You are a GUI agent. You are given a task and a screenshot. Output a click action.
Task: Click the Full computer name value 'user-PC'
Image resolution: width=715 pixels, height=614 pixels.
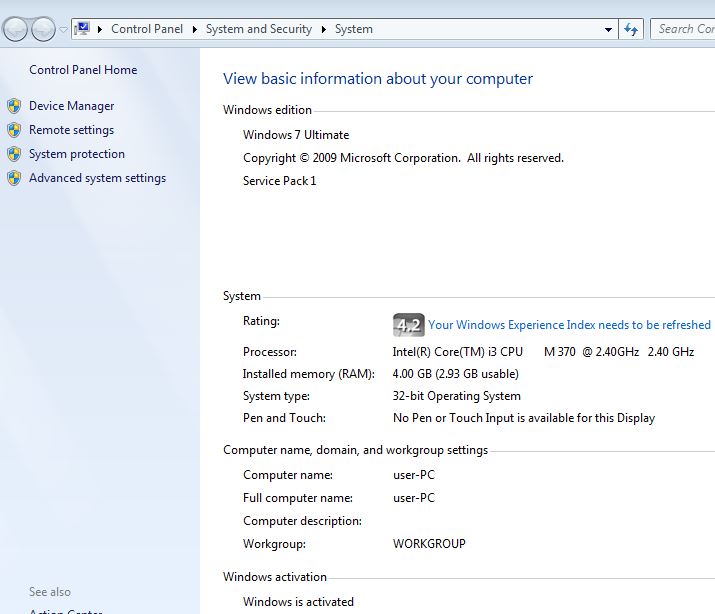click(x=414, y=498)
